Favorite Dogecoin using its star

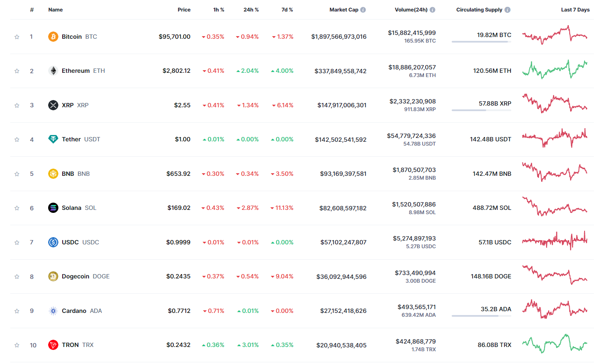17,277
